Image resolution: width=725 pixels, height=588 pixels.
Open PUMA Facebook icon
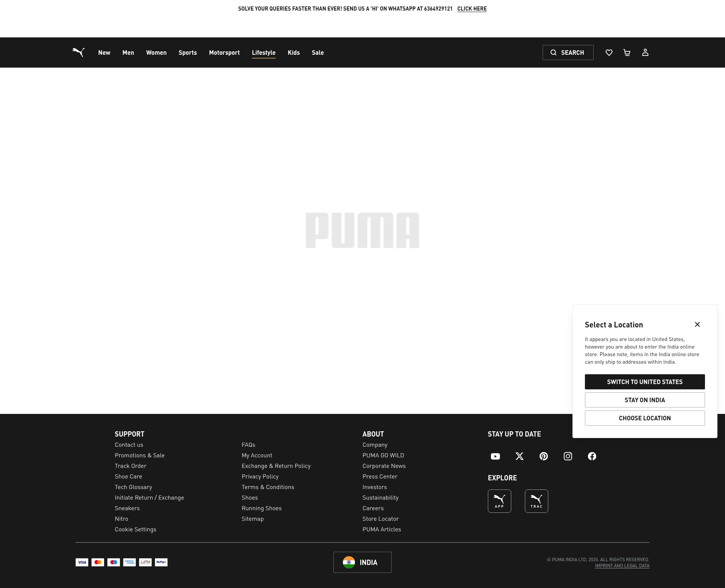pyautogui.click(x=592, y=456)
